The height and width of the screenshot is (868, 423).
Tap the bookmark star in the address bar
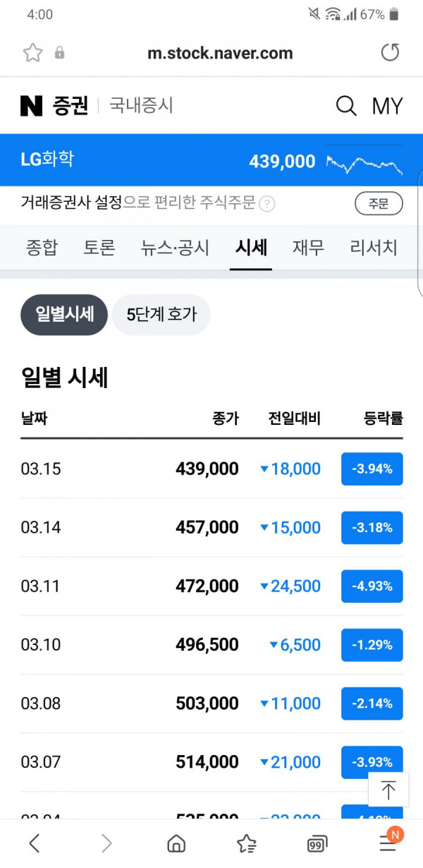tap(32, 53)
